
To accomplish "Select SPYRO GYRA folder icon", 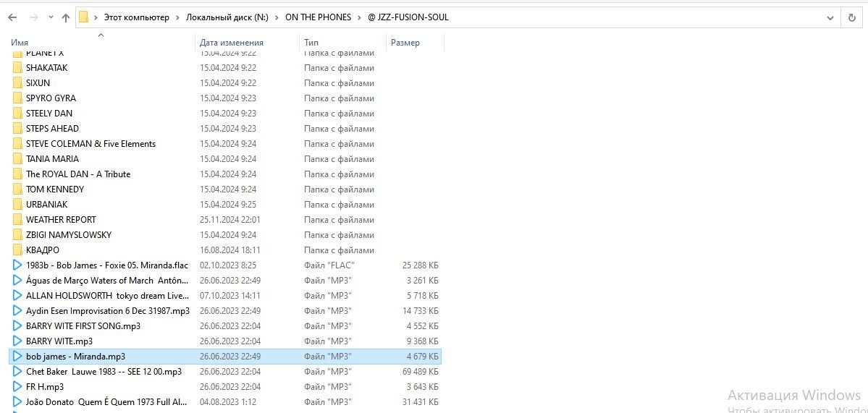I will pyautogui.click(x=17, y=98).
